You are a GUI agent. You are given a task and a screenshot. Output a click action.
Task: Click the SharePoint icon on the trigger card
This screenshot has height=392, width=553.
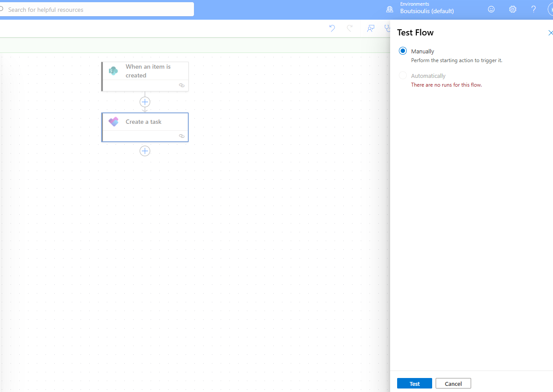coord(113,71)
